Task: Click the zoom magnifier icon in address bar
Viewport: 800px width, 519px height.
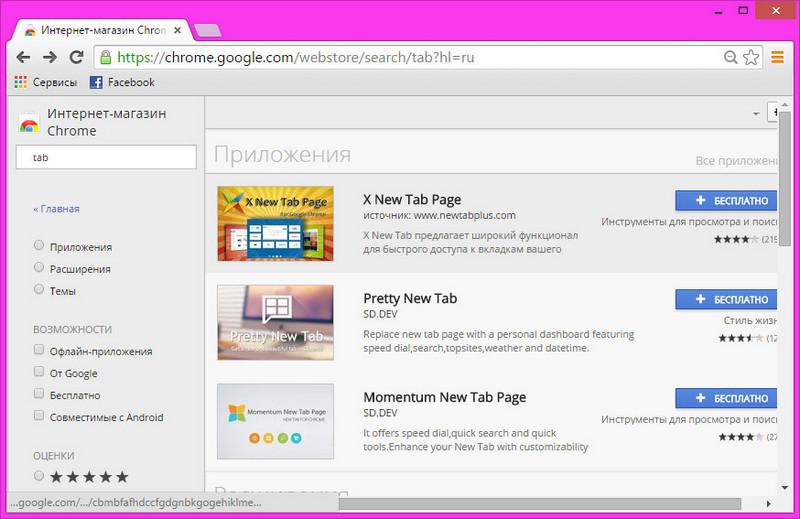Action: click(x=731, y=57)
